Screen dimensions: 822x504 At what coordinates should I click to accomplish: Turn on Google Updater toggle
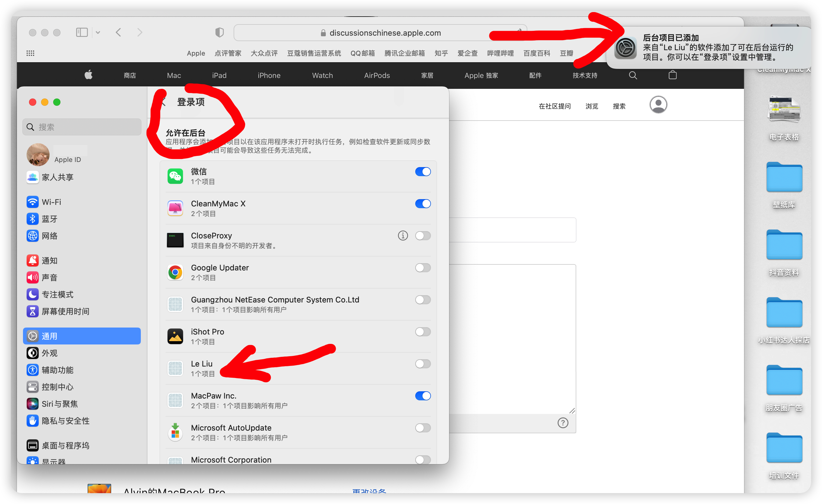tap(423, 268)
